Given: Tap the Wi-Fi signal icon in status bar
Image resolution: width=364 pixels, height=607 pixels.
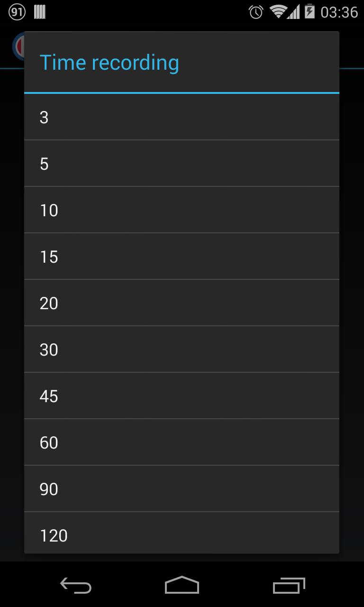Looking at the screenshot, I should (279, 13).
